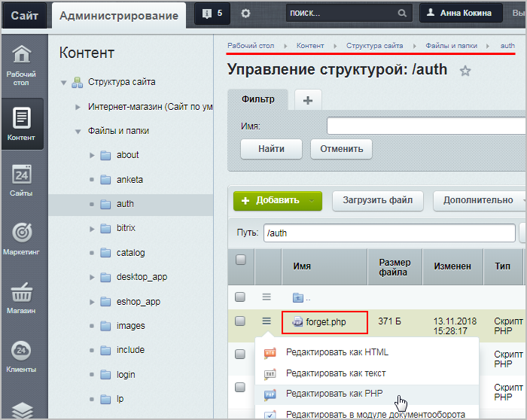Click the Загрузить файл button
This screenshot has width=527, height=420.
tap(377, 200)
